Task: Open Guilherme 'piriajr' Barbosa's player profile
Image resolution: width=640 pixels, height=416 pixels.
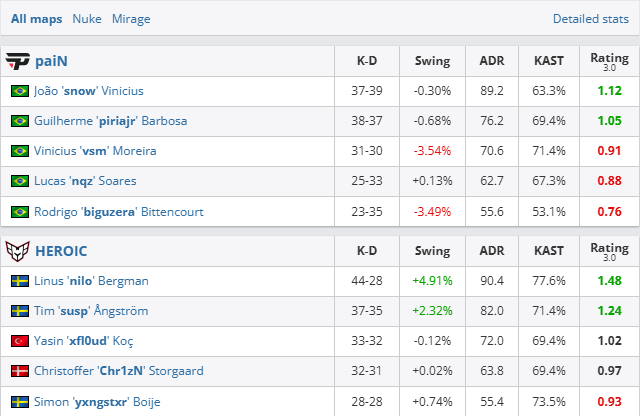Action: (x=110, y=121)
